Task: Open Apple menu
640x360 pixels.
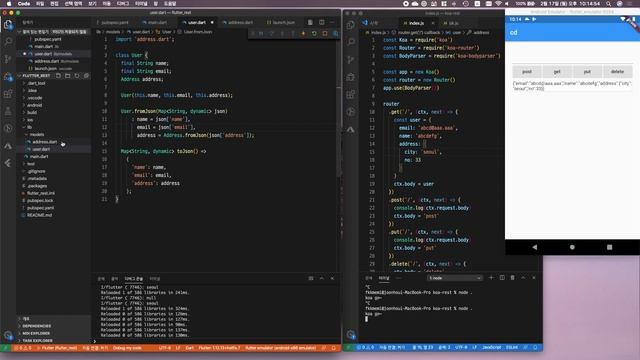Action: pyautogui.click(x=9, y=4)
